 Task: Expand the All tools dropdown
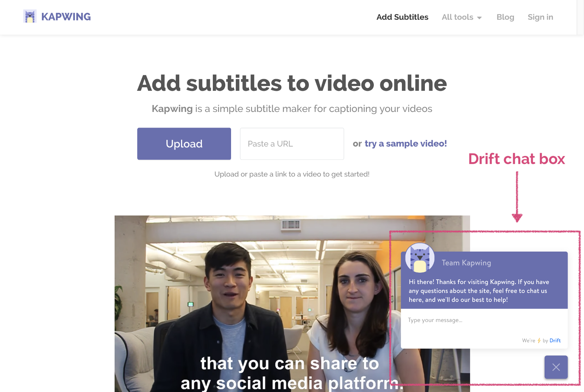[462, 17]
